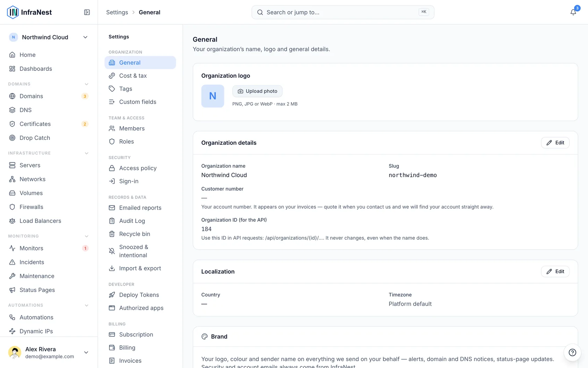
Task: Click the Monitors activity icon
Action: point(12,248)
